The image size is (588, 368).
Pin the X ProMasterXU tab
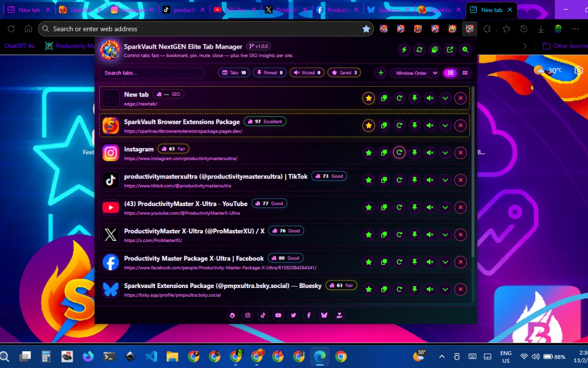[x=414, y=235]
